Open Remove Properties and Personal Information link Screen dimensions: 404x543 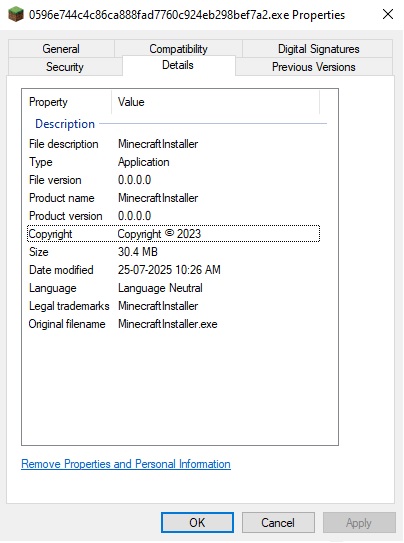pyautogui.click(x=126, y=464)
